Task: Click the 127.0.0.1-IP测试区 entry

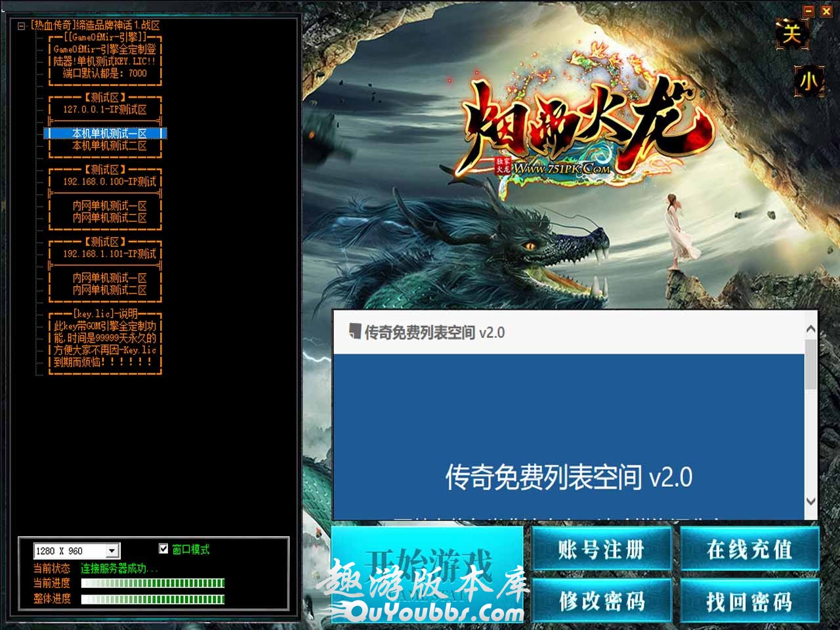Action: 105,110
